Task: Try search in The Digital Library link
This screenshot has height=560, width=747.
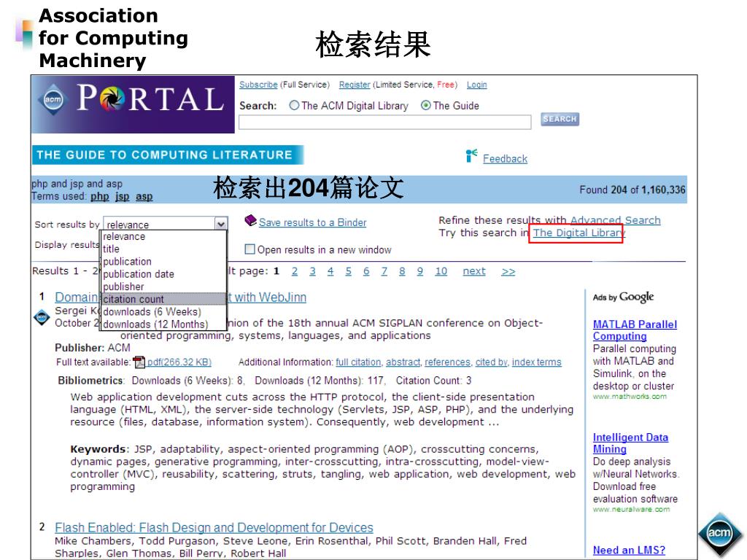Action: (x=578, y=233)
